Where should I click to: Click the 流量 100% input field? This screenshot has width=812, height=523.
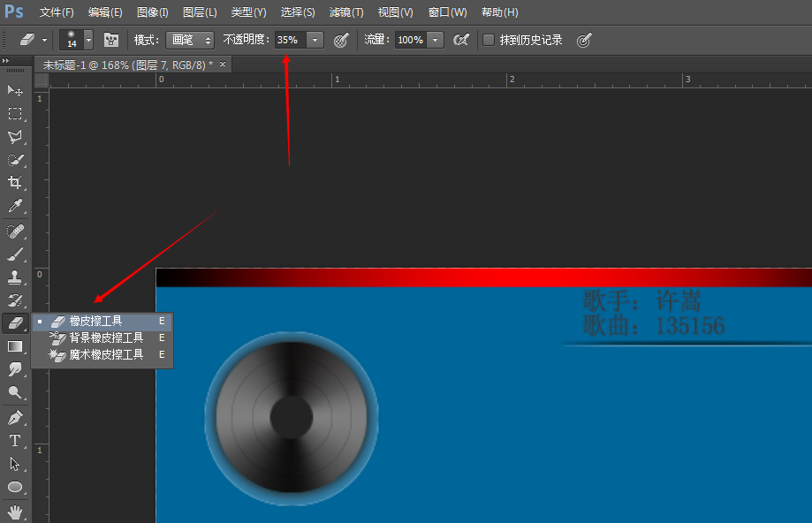[x=411, y=40]
